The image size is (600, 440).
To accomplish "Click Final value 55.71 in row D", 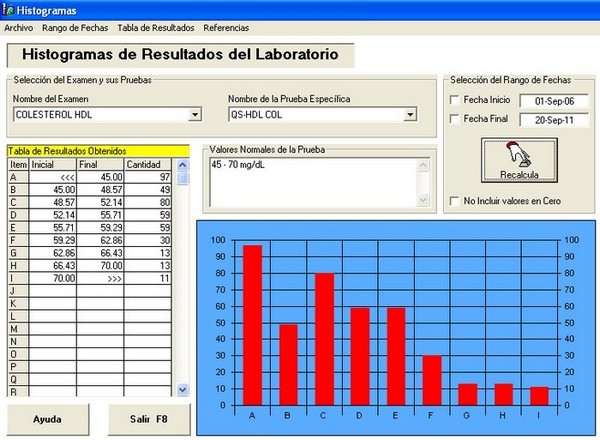I will pyautogui.click(x=100, y=215).
